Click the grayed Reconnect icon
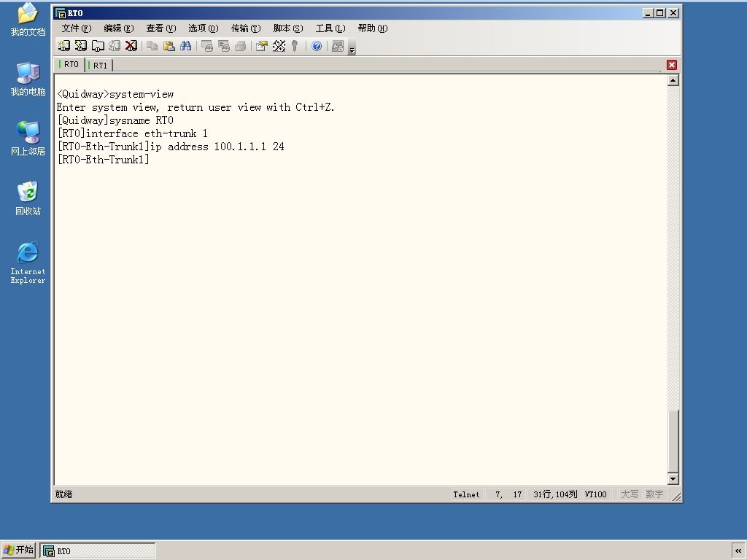The height and width of the screenshot is (560, 747). pos(115,46)
